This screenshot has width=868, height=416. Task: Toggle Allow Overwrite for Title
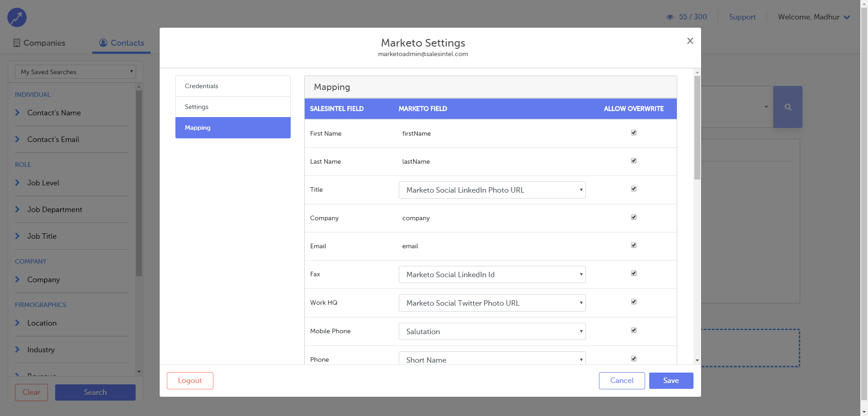click(634, 189)
